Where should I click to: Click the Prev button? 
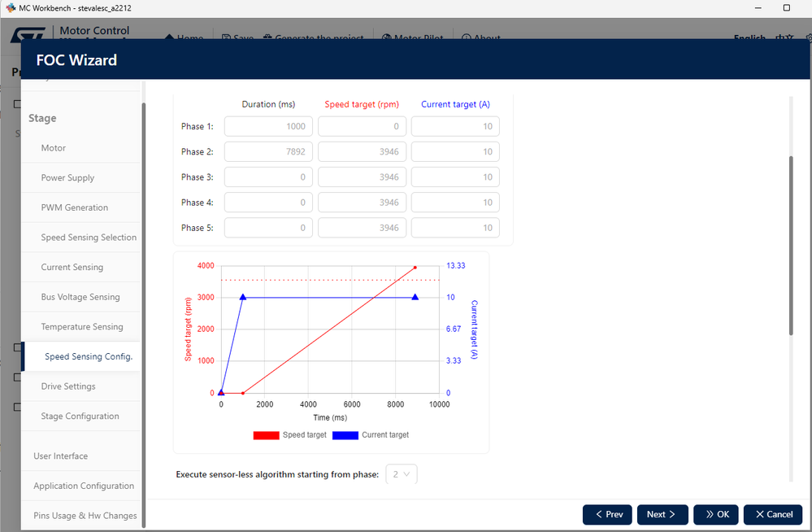607,514
